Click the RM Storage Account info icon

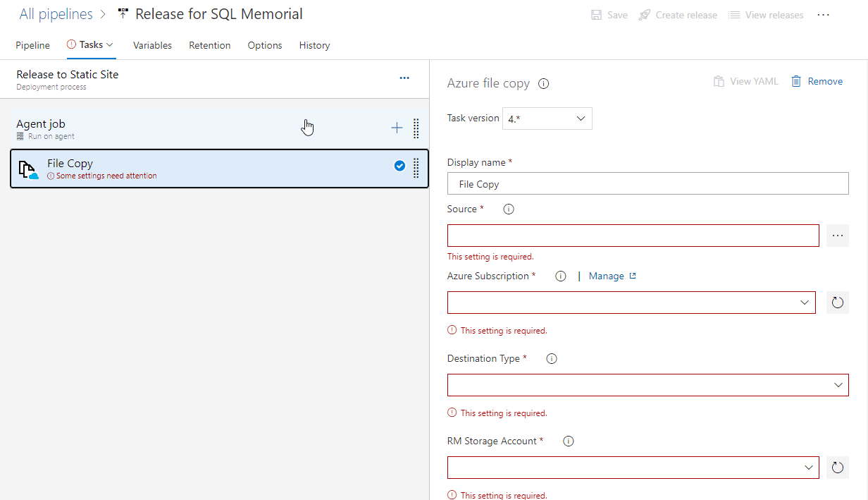pos(569,441)
